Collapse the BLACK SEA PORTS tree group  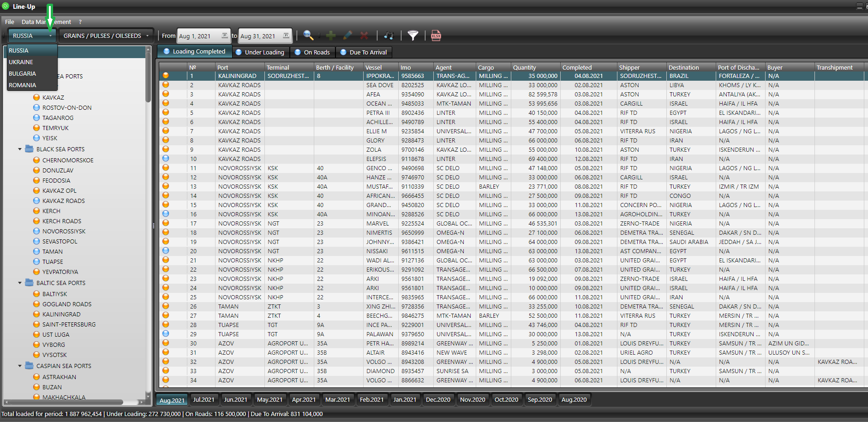point(20,149)
